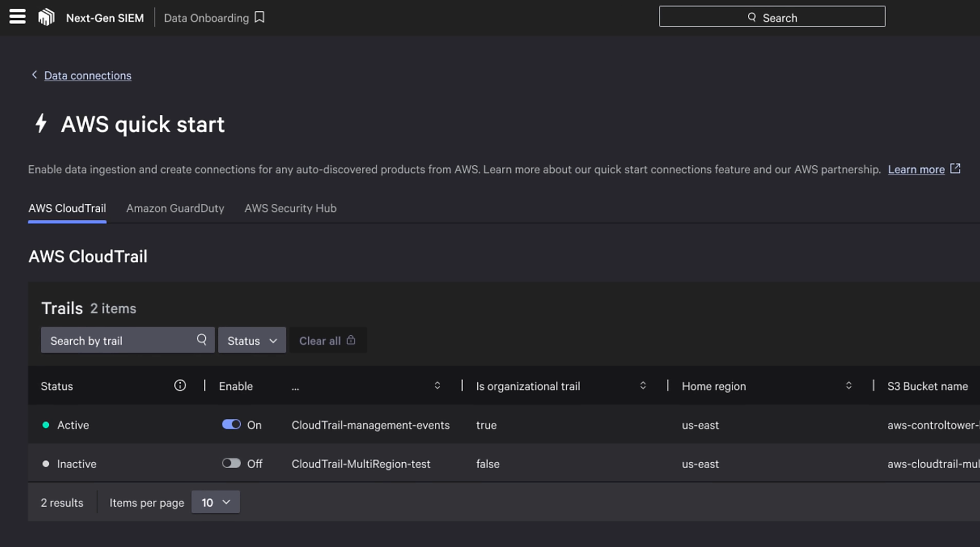Click the Learn more link
This screenshot has width=980, height=547.
click(916, 169)
